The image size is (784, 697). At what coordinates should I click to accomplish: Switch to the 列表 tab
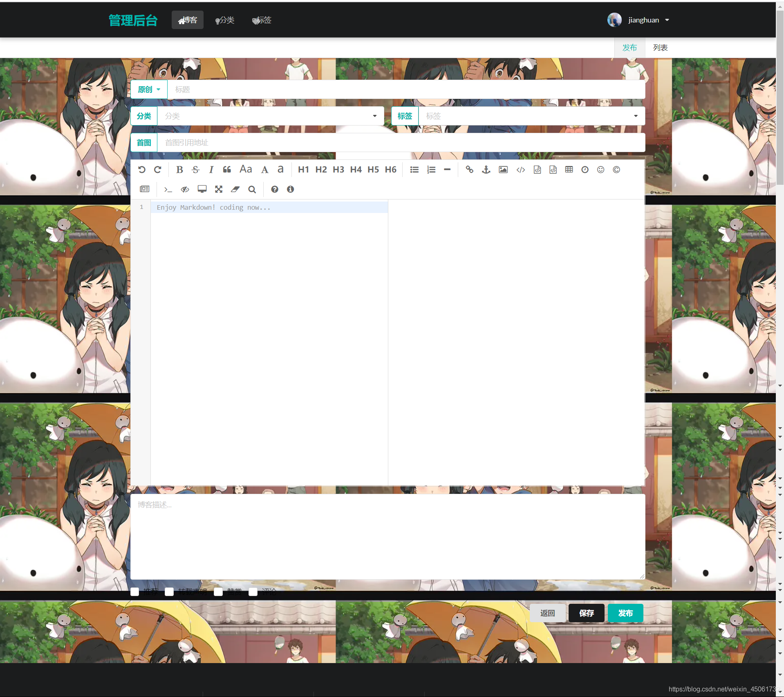660,48
